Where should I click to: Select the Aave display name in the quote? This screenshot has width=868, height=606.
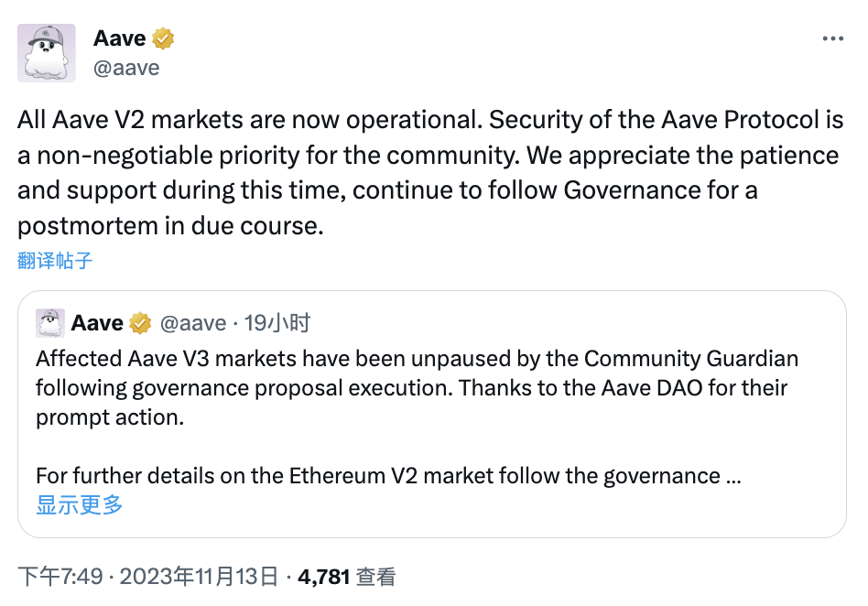(97, 322)
